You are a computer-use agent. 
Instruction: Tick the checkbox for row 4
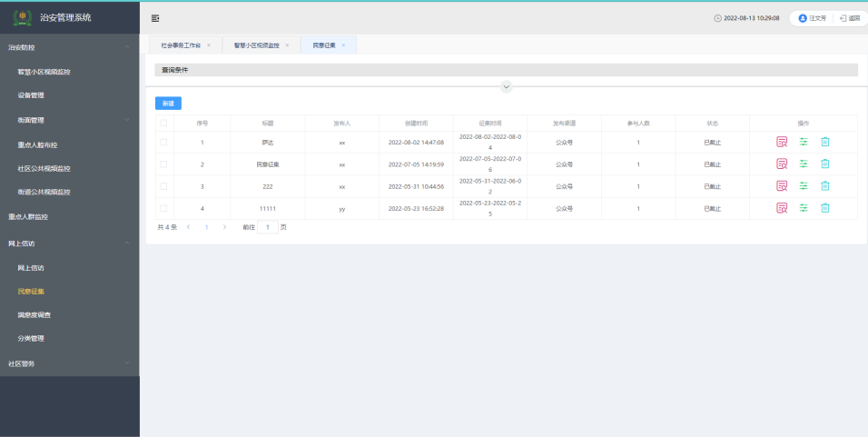(x=163, y=208)
